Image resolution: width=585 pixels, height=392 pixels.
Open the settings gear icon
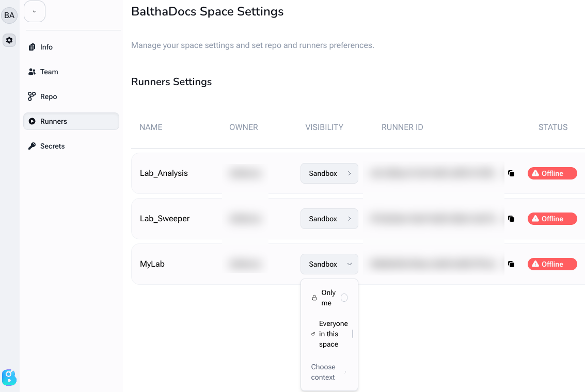pyautogui.click(x=9, y=40)
